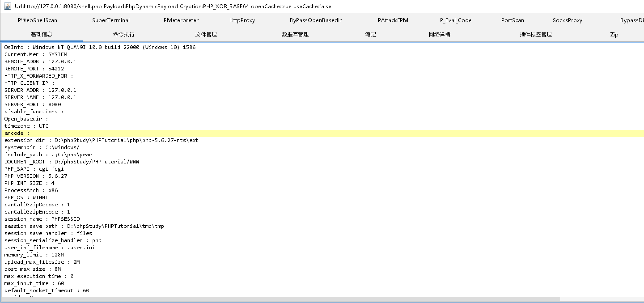
Task: Open the PMeterpreter plugin tab
Action: 181,20
